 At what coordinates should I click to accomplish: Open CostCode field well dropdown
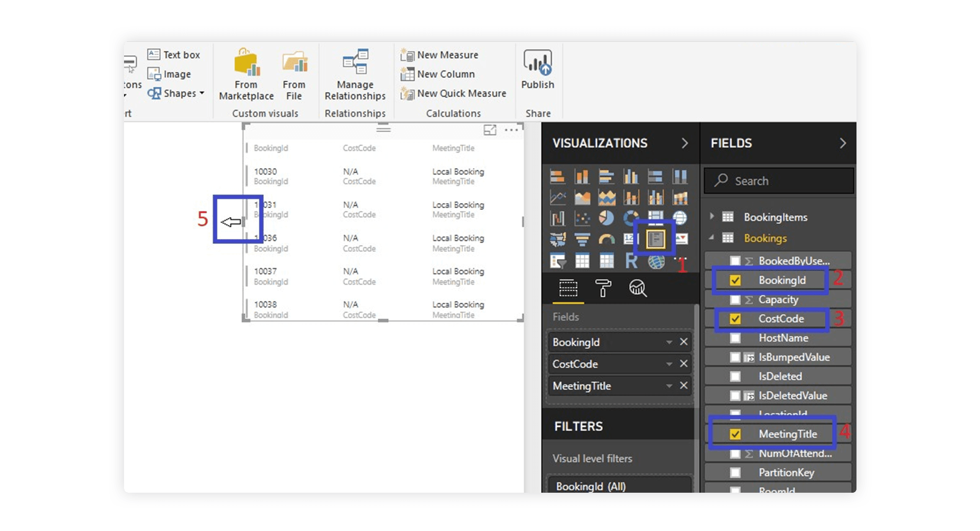(x=669, y=364)
